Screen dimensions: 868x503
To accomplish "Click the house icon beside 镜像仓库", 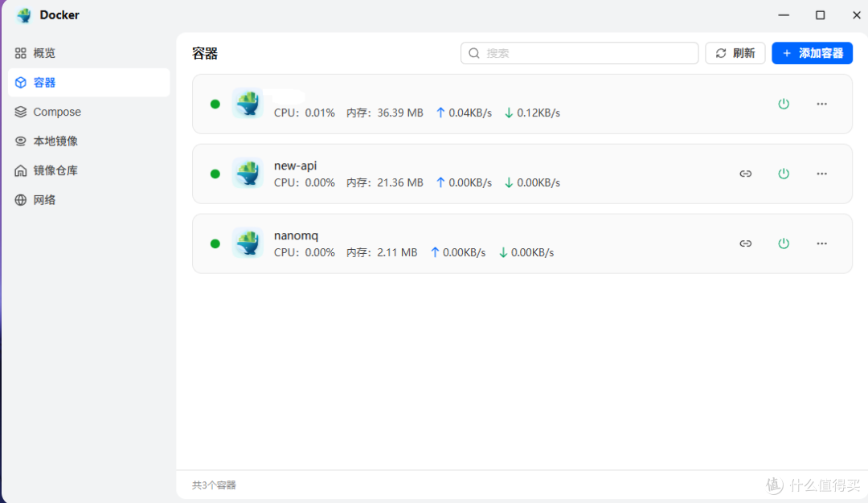I will point(20,170).
